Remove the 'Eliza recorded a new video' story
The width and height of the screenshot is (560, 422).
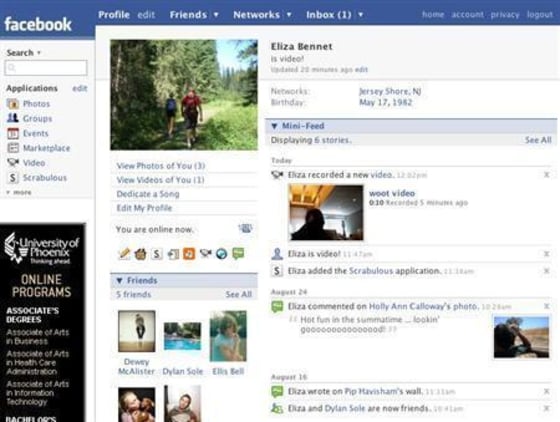point(546,175)
